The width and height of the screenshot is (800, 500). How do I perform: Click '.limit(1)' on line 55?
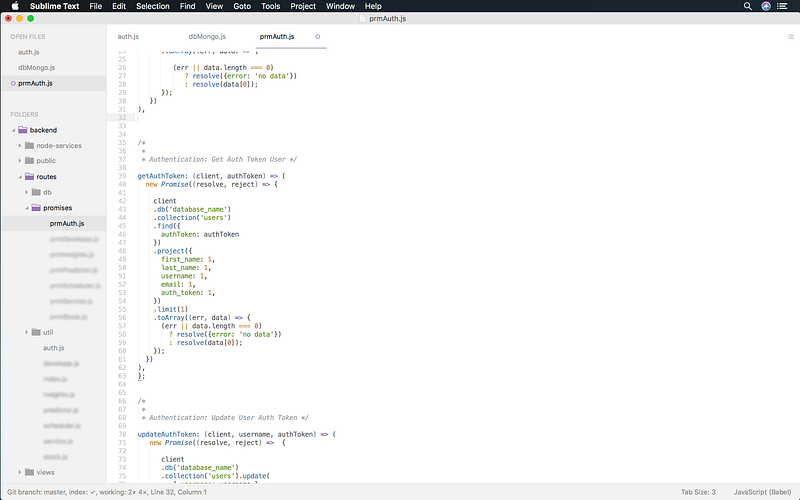click(x=171, y=309)
